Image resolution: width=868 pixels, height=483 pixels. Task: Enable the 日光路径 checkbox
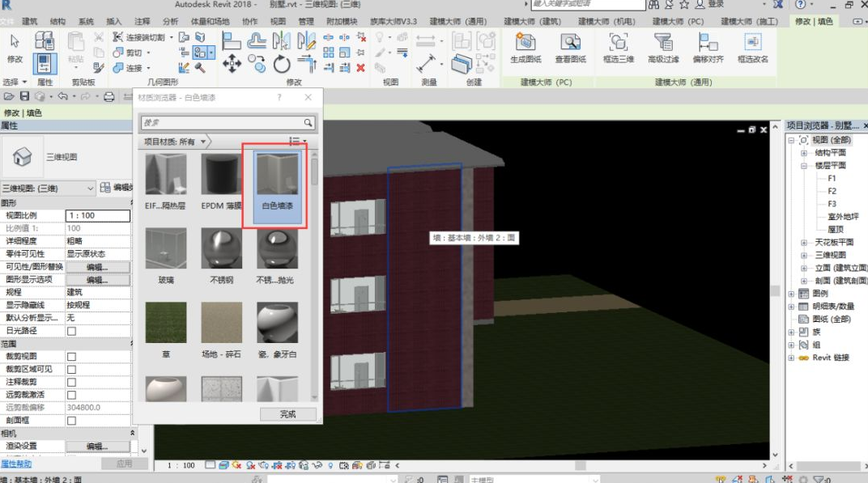(x=71, y=331)
